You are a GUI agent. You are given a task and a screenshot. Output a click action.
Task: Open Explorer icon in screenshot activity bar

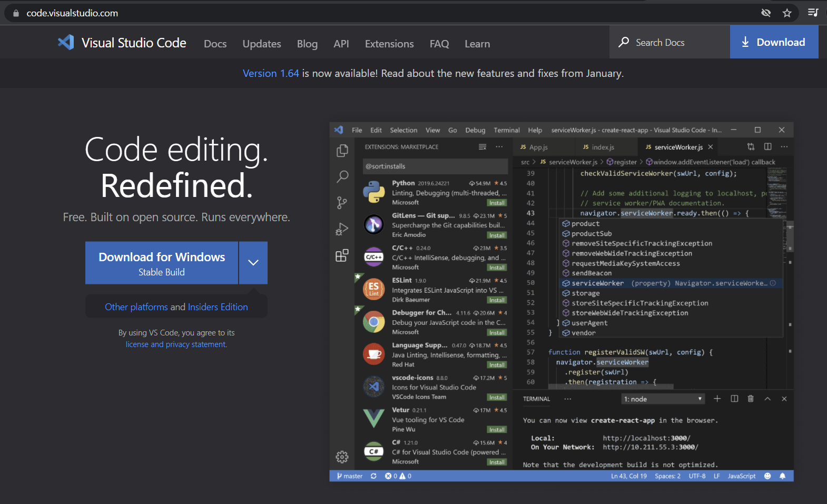coord(342,151)
